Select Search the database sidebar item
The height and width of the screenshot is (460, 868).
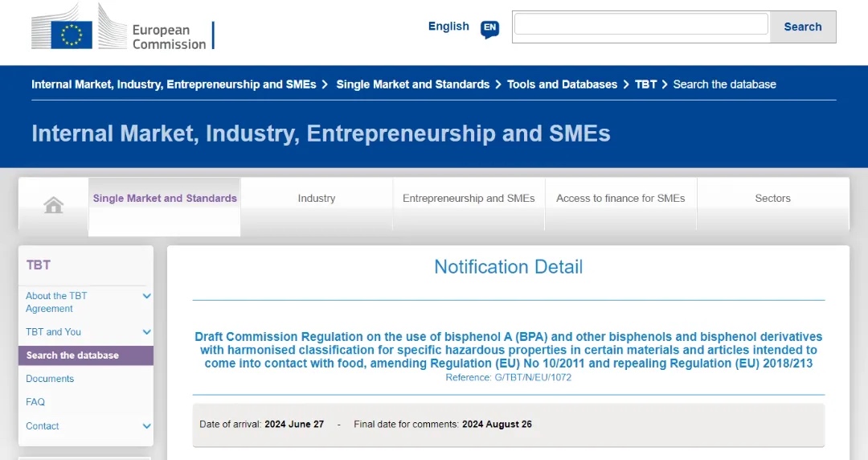pyautogui.click(x=72, y=355)
